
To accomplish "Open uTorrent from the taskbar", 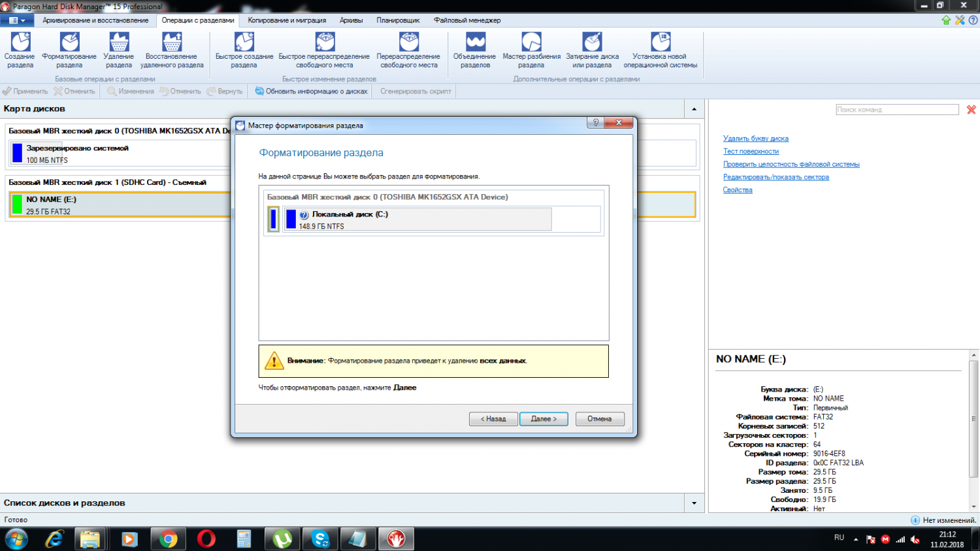I will [282, 539].
